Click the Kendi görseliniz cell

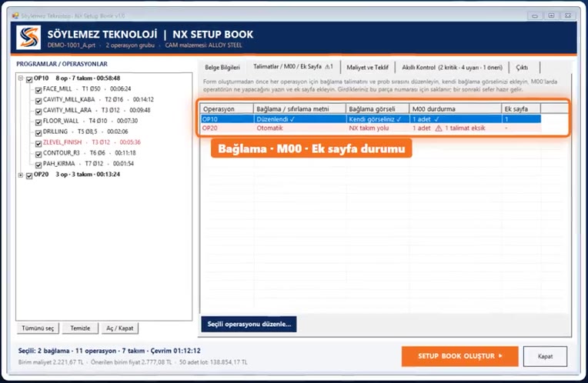(377, 119)
